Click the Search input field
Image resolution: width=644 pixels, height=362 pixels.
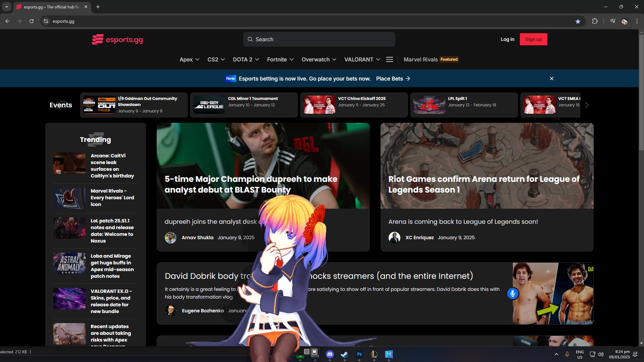(319, 39)
